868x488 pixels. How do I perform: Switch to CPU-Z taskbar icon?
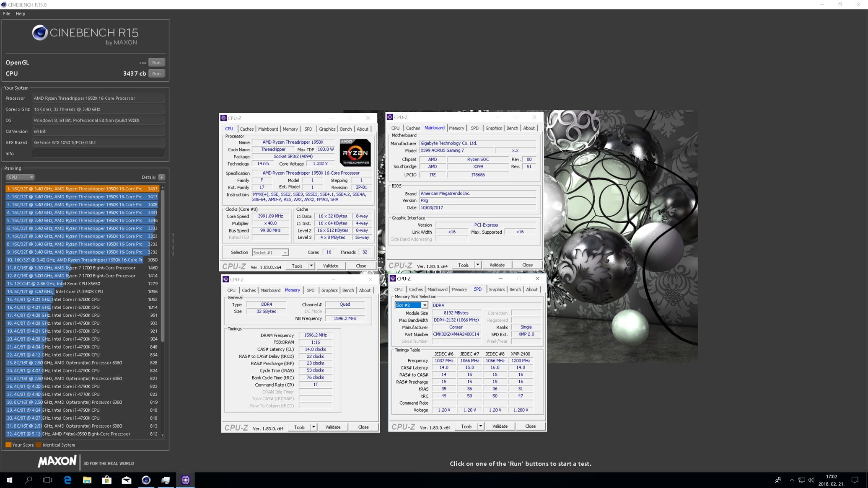tap(186, 480)
